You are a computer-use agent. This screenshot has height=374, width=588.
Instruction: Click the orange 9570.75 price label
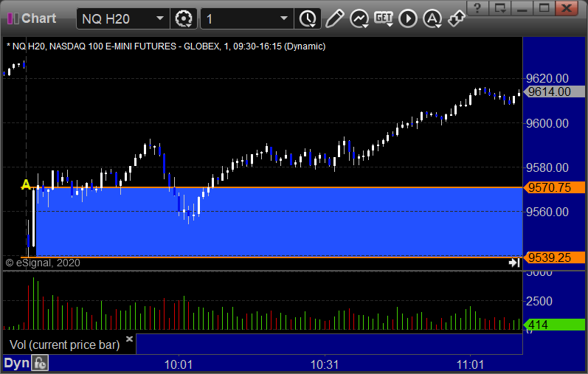point(554,187)
